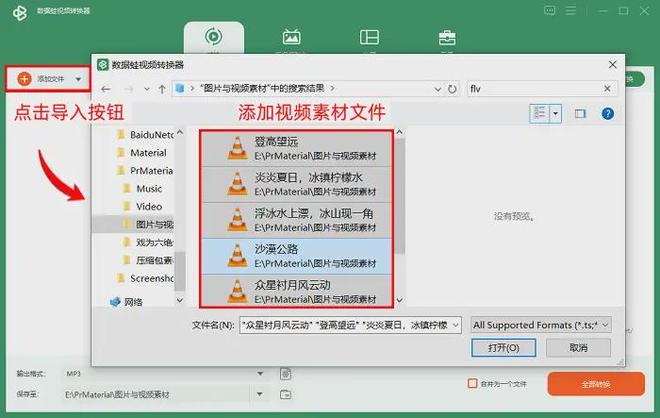
Task: Open the save path dropdown
Action: (x=260, y=394)
